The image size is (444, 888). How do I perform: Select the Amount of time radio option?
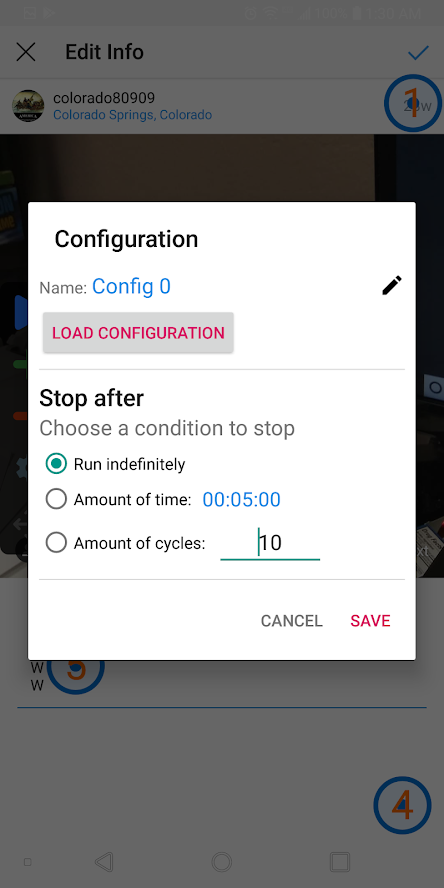pyautogui.click(x=56, y=500)
